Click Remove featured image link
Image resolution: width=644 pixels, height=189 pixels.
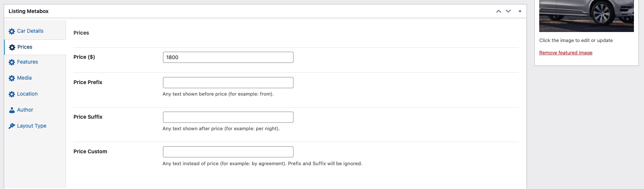(566, 53)
